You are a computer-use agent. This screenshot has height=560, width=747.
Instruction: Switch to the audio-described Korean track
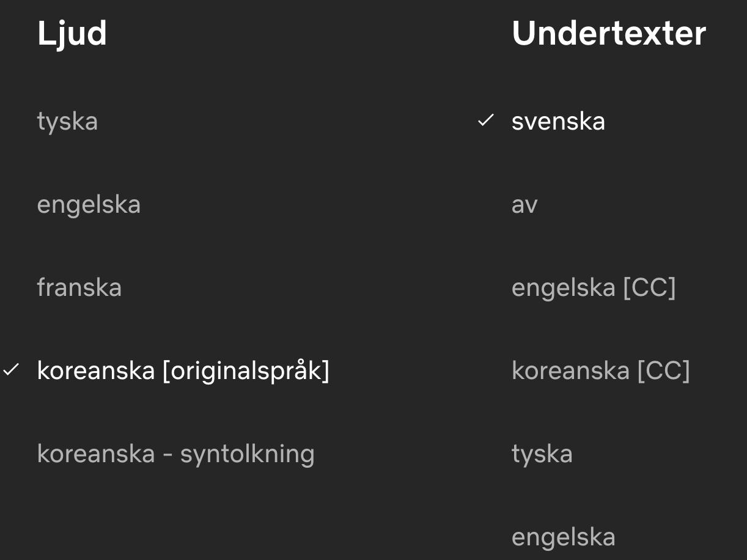(175, 454)
